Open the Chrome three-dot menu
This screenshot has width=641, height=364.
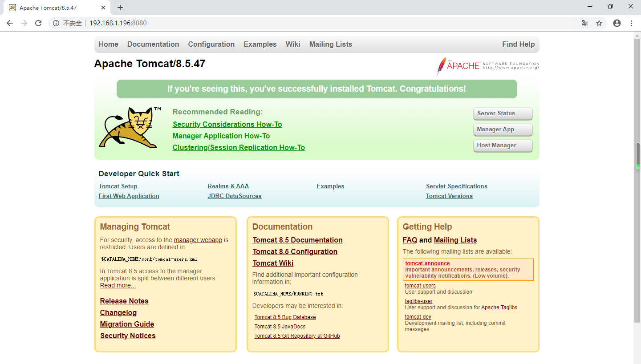pos(632,23)
